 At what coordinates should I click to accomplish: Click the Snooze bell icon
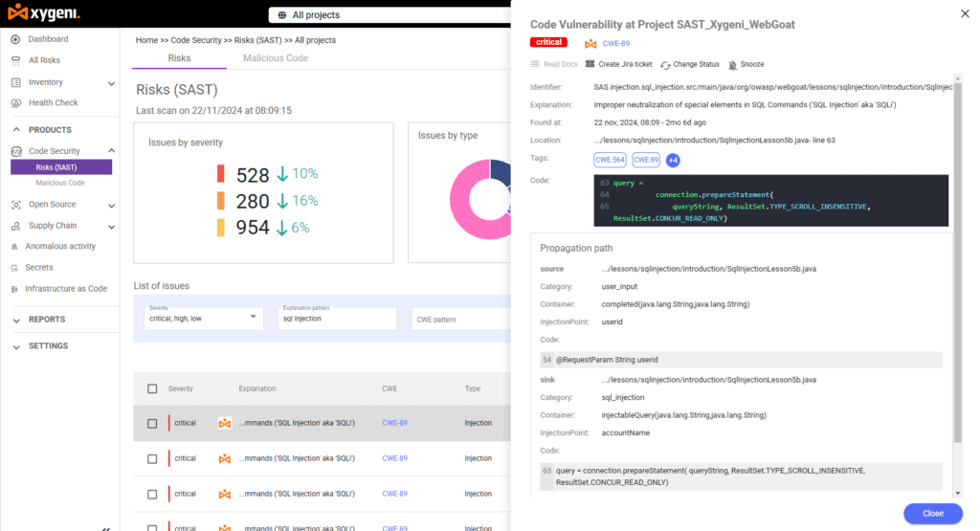coord(733,65)
